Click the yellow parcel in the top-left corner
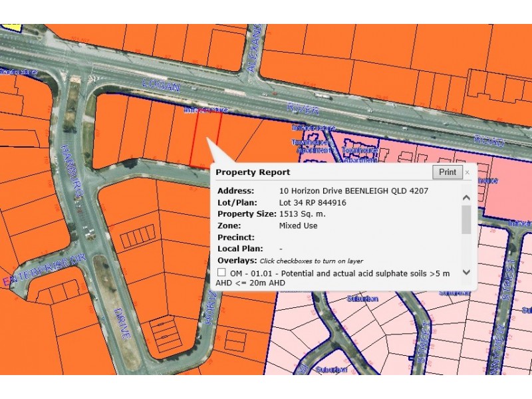 pyautogui.click(x=11, y=27)
